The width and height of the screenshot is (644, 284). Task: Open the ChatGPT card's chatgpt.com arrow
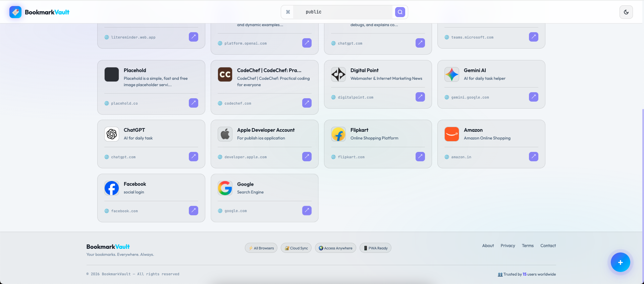coord(194,157)
